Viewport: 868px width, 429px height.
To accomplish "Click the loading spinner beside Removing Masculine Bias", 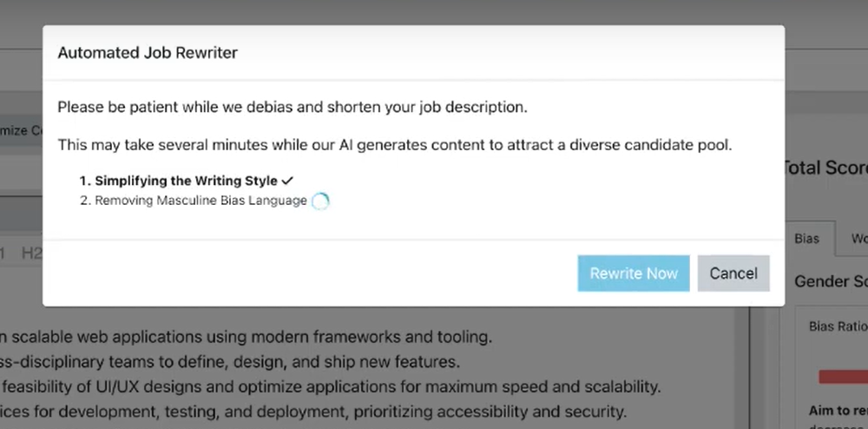I will tap(320, 201).
